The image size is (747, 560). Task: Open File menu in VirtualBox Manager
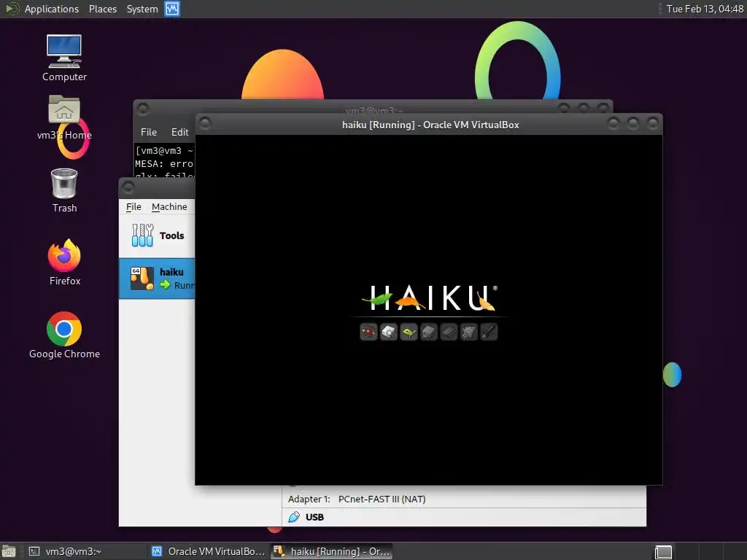click(133, 206)
